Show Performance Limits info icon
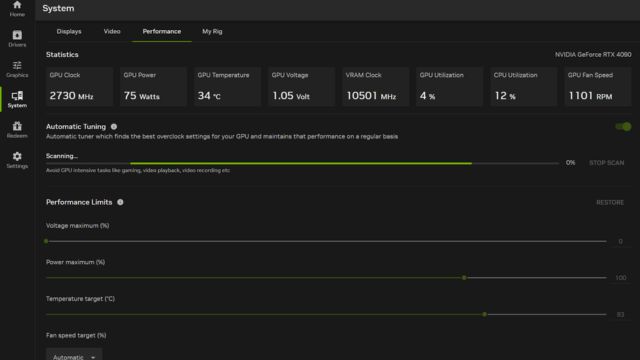This screenshot has width=640, height=360. [120, 202]
